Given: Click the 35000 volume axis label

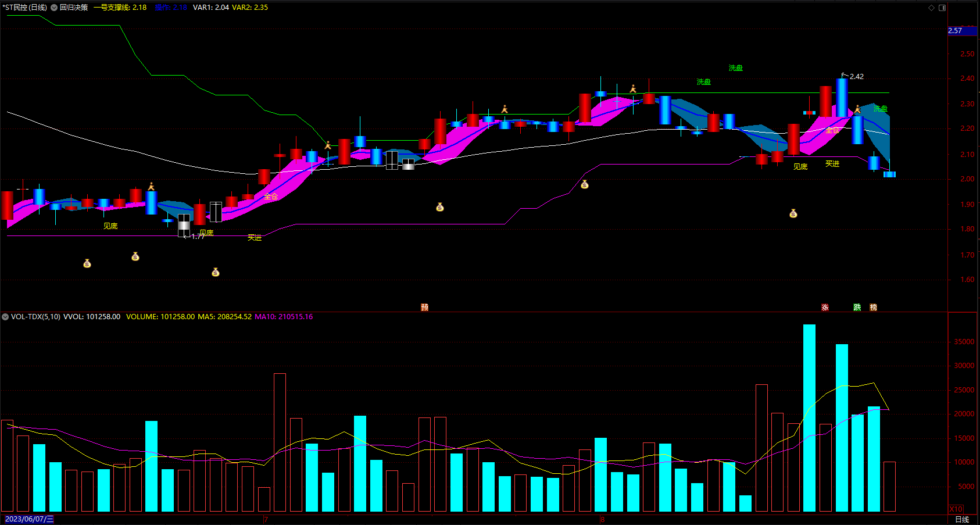Looking at the screenshot, I should click(964, 342).
